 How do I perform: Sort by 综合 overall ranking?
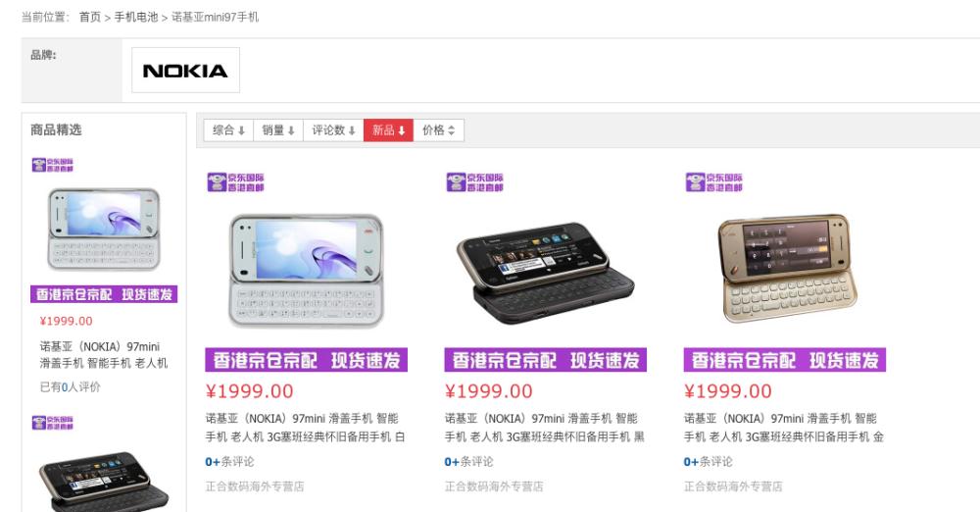(228, 130)
